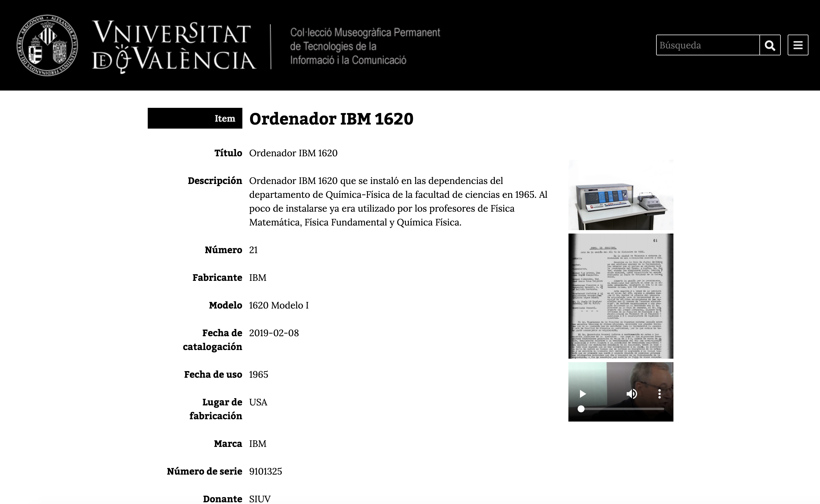Click the Número de serie field label
820x504 pixels.
pyautogui.click(x=204, y=471)
